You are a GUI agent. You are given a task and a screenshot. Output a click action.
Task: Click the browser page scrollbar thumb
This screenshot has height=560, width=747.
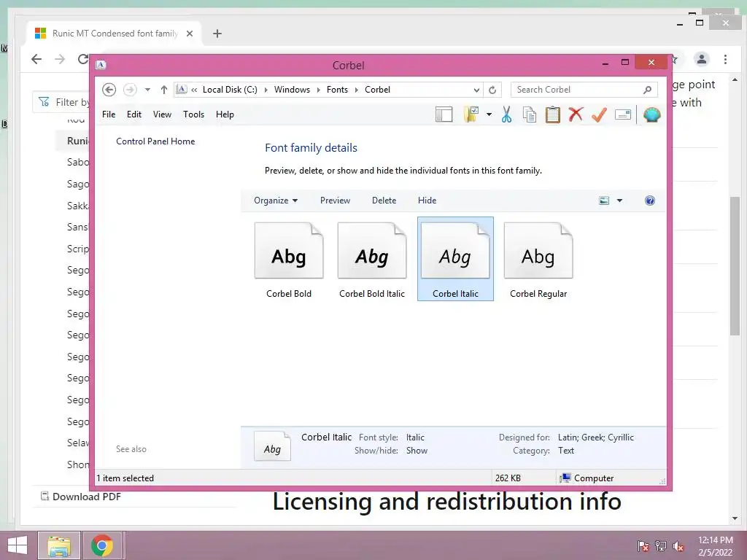(x=735, y=265)
